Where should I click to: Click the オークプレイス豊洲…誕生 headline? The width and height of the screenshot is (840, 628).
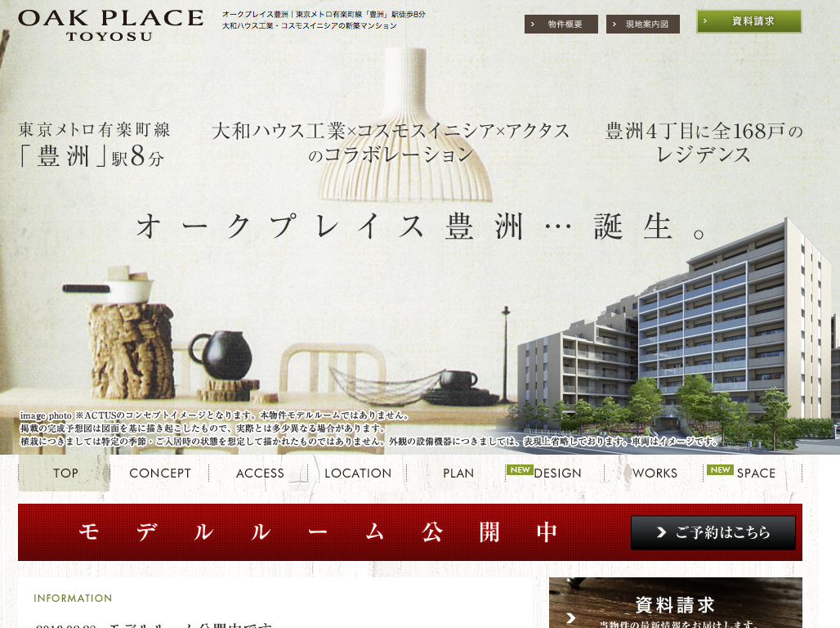pos(421,227)
